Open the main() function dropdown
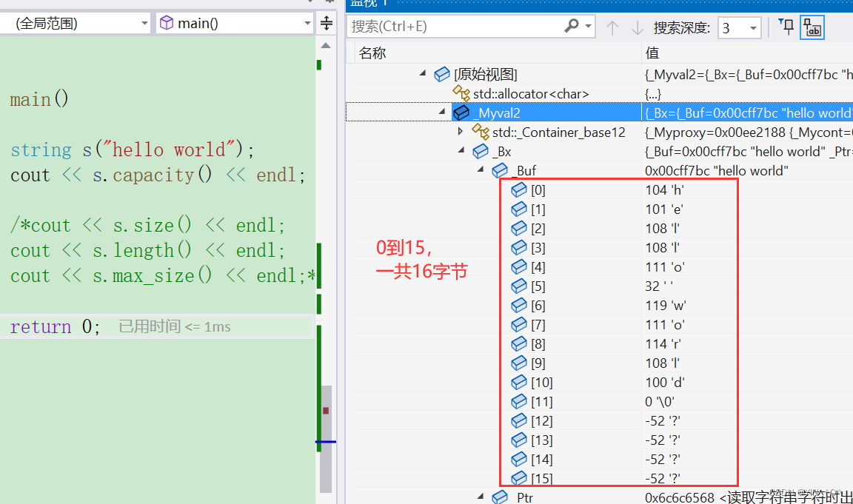Viewport: 853px width, 504px height. 235,24
